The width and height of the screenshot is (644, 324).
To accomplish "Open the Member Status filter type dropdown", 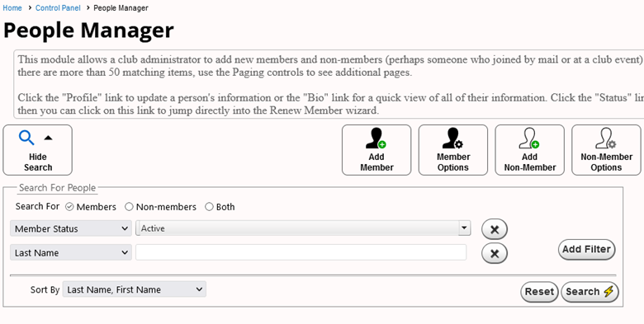I will pos(71,228).
